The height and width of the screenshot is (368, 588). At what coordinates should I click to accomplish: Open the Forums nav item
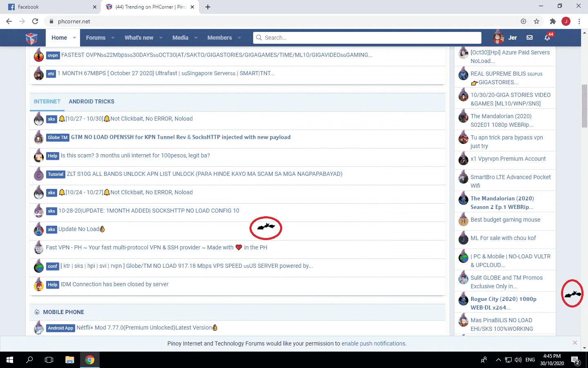click(96, 38)
